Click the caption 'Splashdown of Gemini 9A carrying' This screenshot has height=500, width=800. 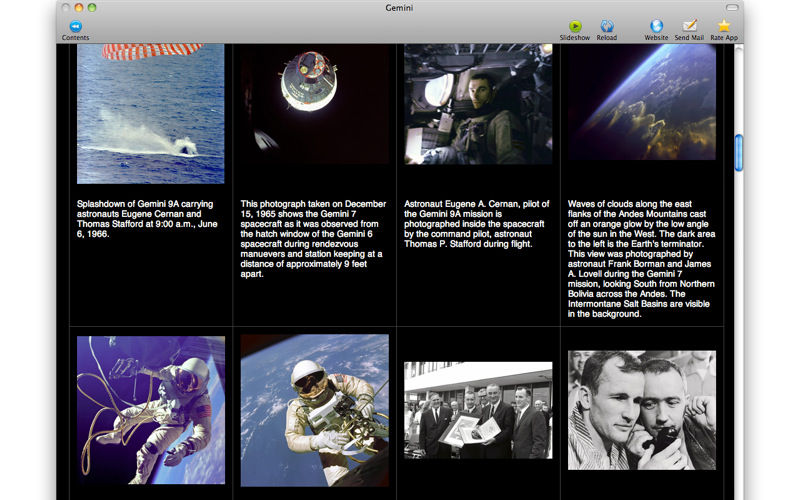coord(145,204)
